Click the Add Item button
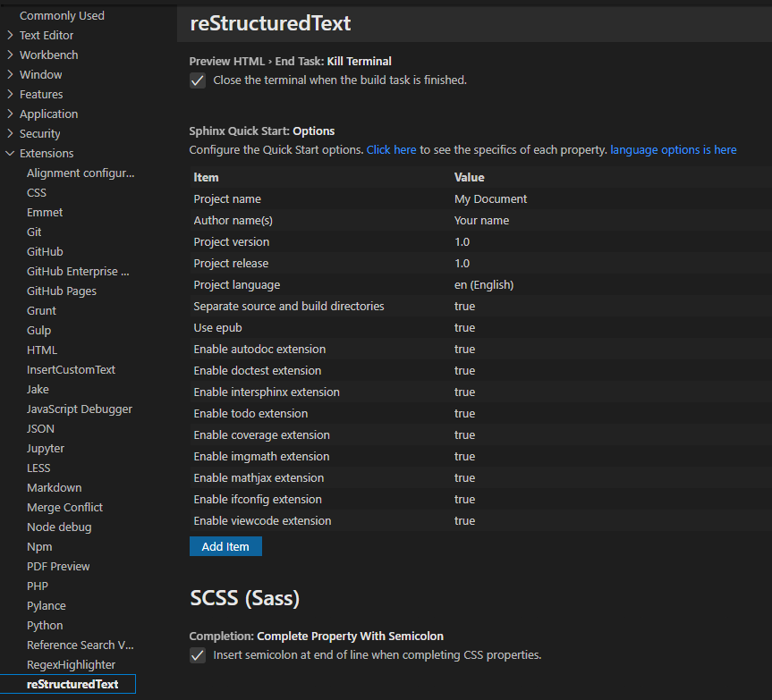The image size is (772, 700). (x=225, y=545)
